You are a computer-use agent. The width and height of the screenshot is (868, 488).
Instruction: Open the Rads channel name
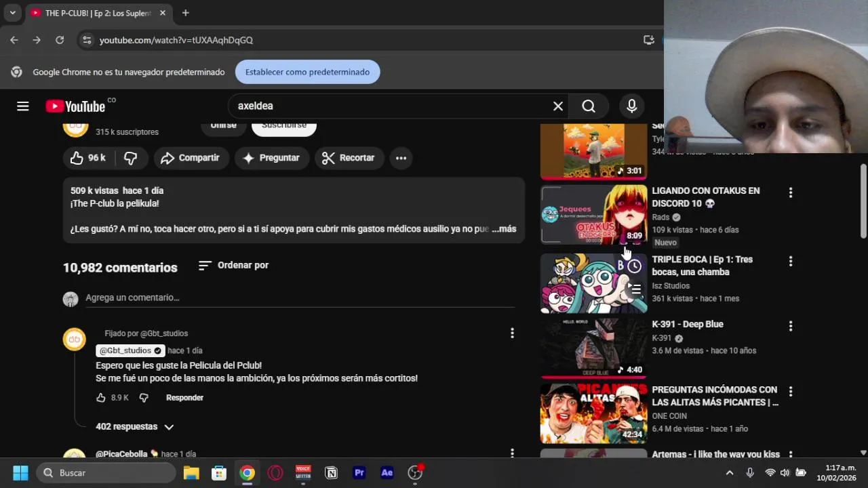660,218
